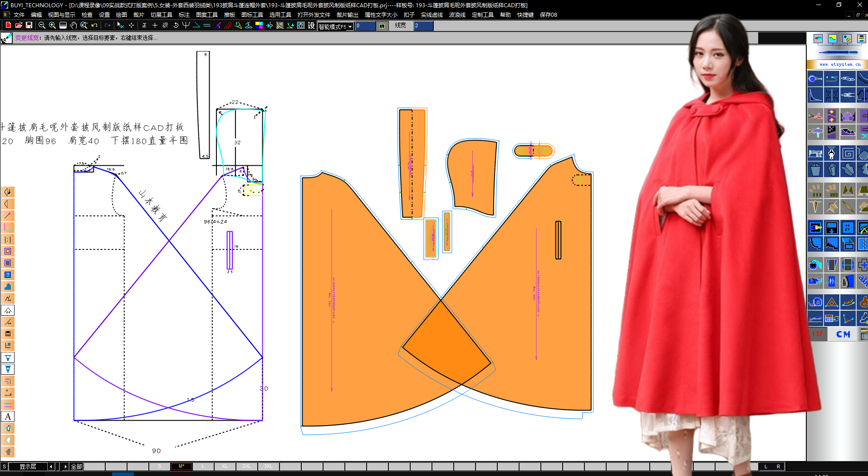Select the 2XL size tab
This screenshot has height=476, width=868.
246,466
